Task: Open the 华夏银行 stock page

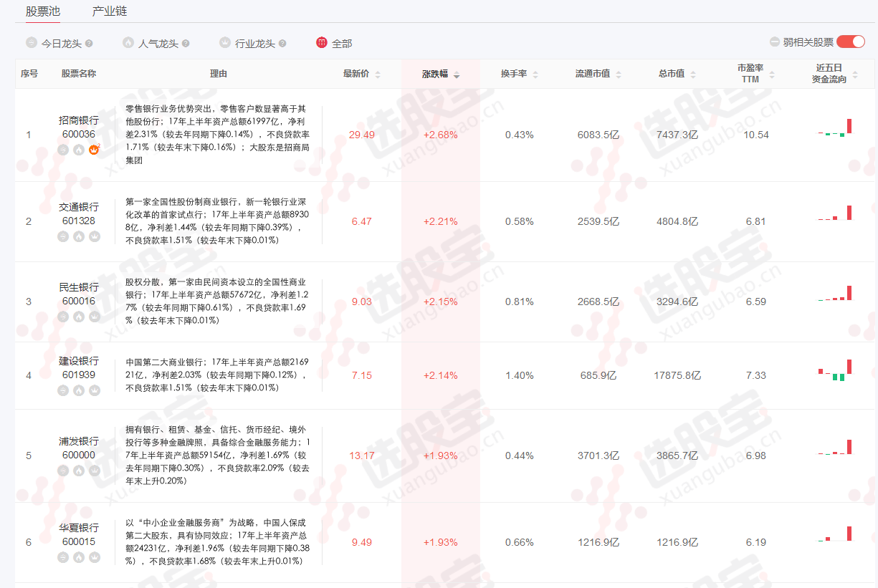Action: (x=79, y=528)
